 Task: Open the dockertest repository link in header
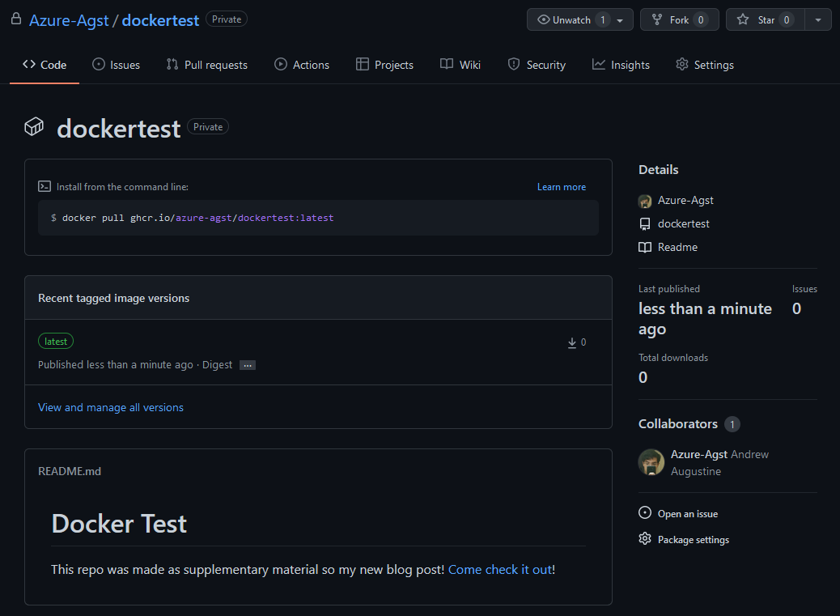pyautogui.click(x=160, y=20)
